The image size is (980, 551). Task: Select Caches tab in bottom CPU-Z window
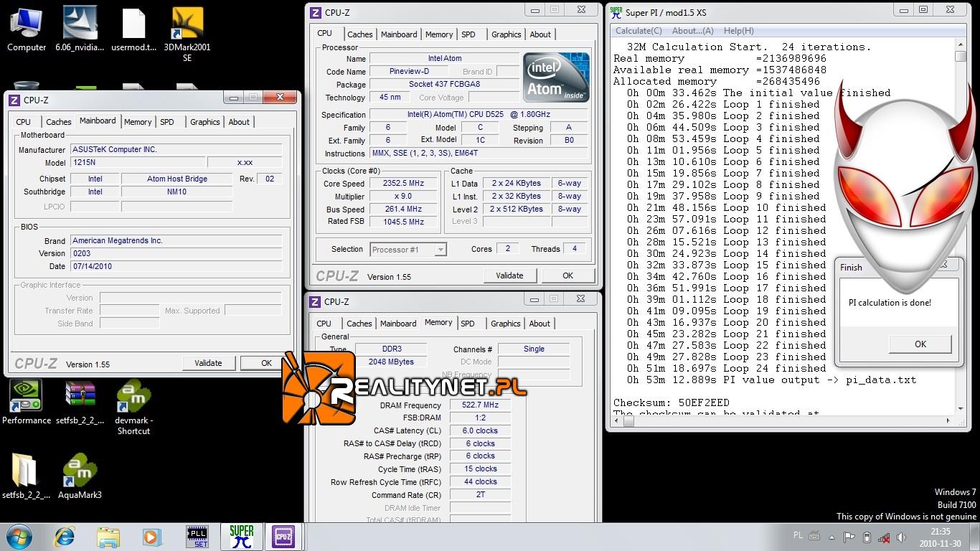(x=359, y=324)
